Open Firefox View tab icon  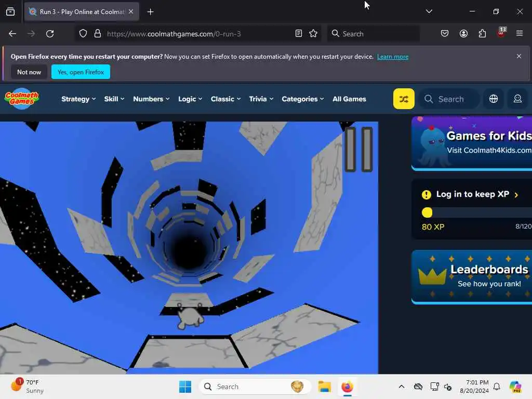pyautogui.click(x=10, y=11)
